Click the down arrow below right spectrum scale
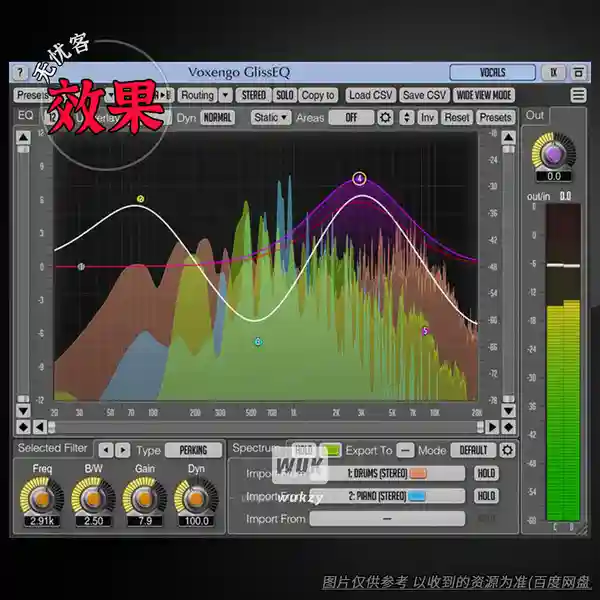 click(x=509, y=411)
